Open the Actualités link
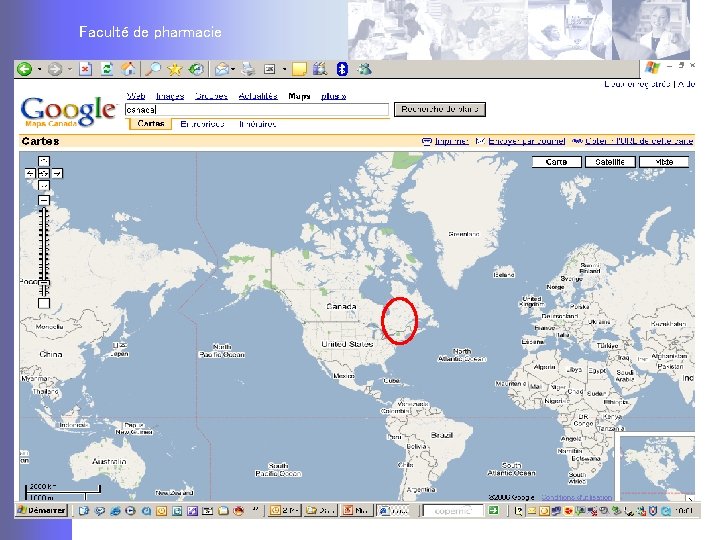This screenshot has height=540, width=720. coord(258,96)
